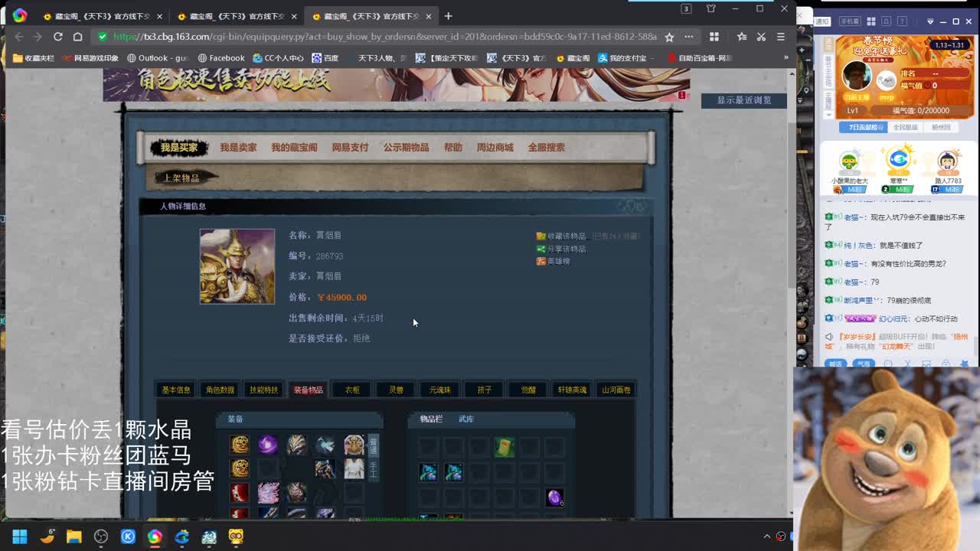Switch to the 基本信息 tab
Viewport: 980px width, 551px height.
pos(176,390)
